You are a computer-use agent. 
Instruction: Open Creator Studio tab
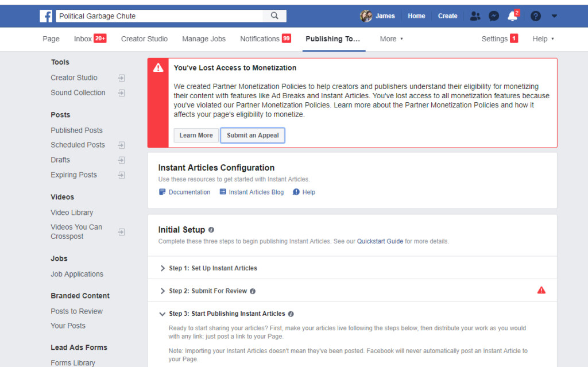coord(144,39)
